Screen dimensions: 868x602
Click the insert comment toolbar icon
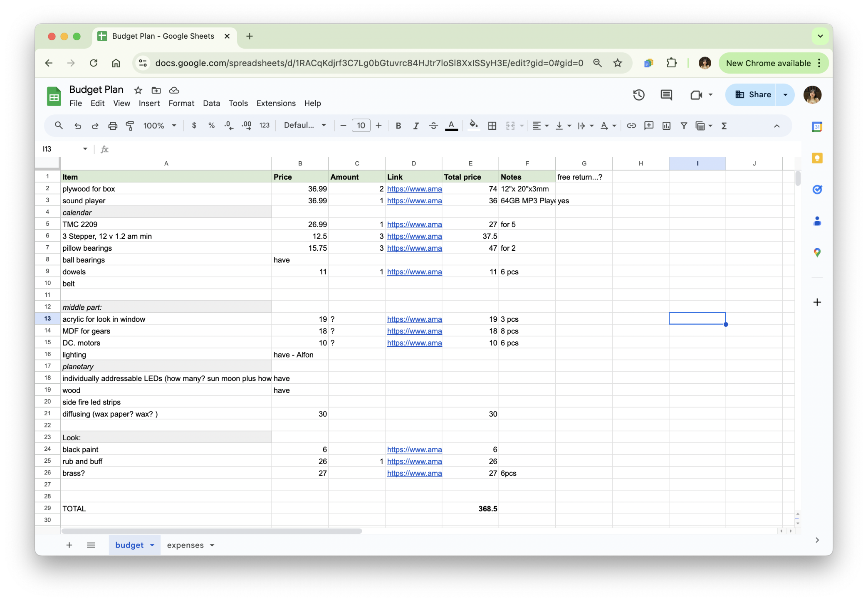[648, 126]
